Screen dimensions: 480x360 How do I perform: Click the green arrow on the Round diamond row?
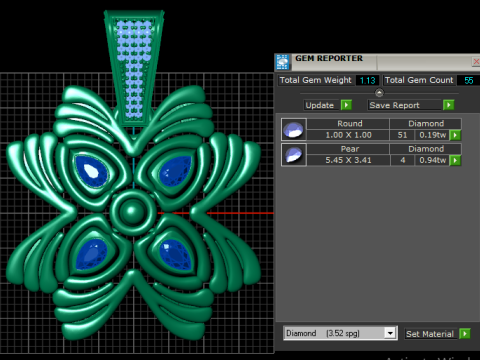(x=455, y=135)
